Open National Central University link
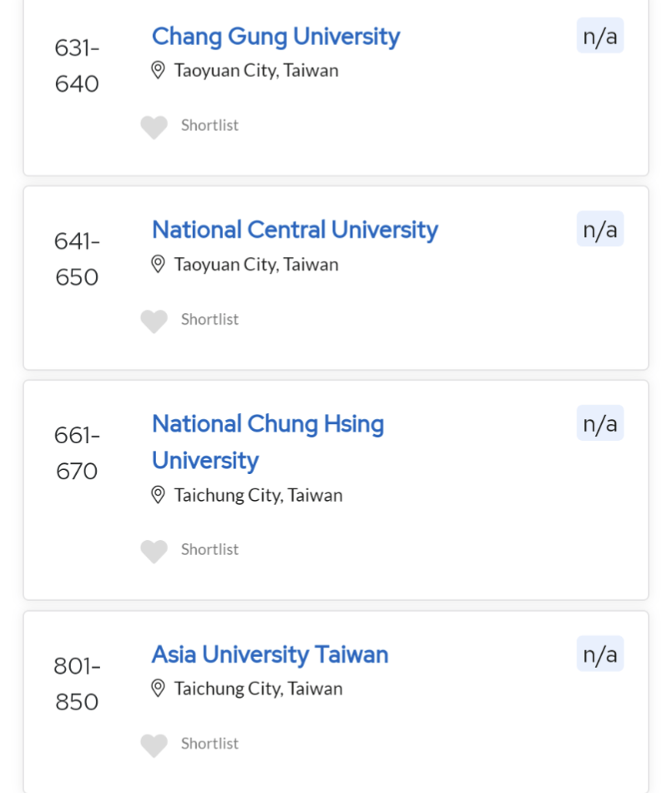 coord(295,230)
